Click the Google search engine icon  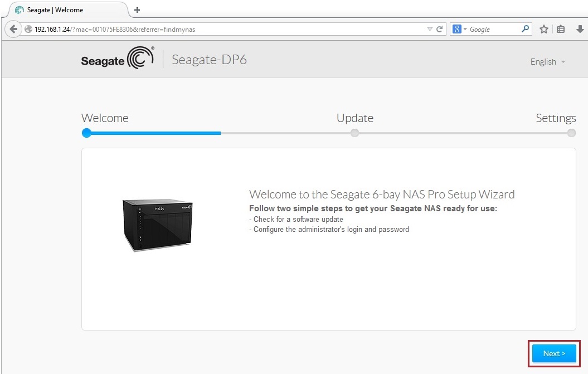pyautogui.click(x=457, y=29)
